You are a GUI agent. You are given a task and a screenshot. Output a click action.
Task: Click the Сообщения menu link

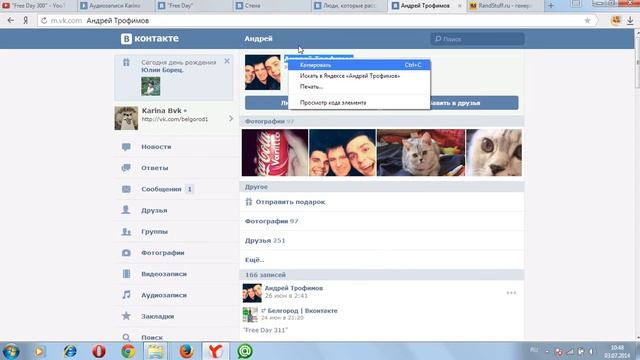tap(161, 189)
